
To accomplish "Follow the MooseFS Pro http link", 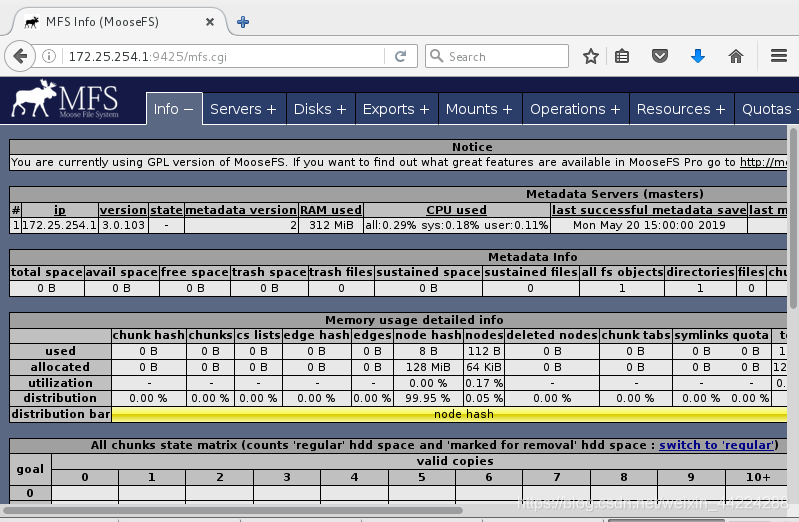I will (763, 162).
